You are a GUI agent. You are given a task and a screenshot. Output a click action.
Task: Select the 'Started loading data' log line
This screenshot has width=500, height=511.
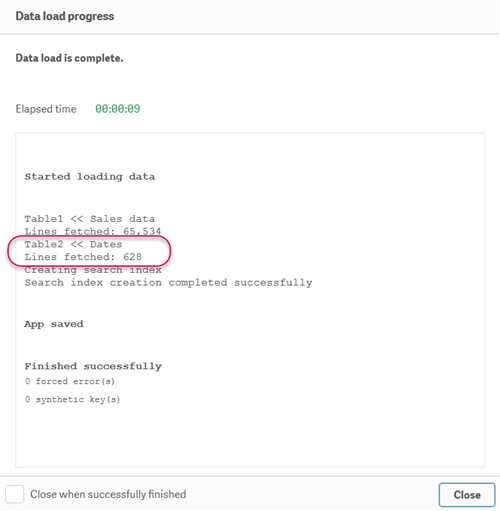pos(90,177)
